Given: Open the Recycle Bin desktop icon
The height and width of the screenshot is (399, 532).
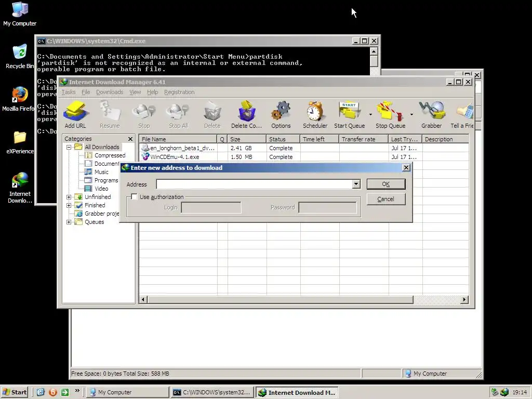Looking at the screenshot, I should click(x=20, y=57).
